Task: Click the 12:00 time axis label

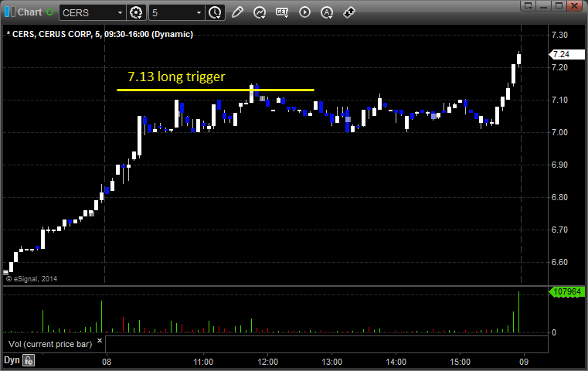Action: tap(268, 362)
